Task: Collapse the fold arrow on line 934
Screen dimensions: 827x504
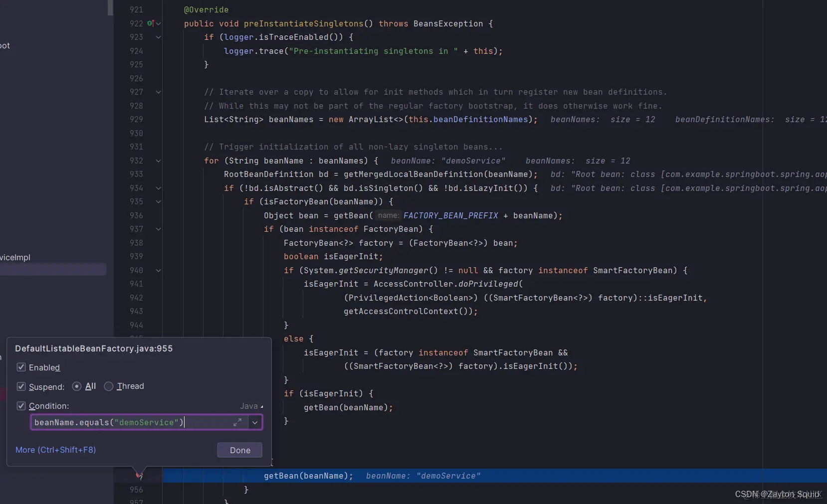Action: [x=158, y=188]
